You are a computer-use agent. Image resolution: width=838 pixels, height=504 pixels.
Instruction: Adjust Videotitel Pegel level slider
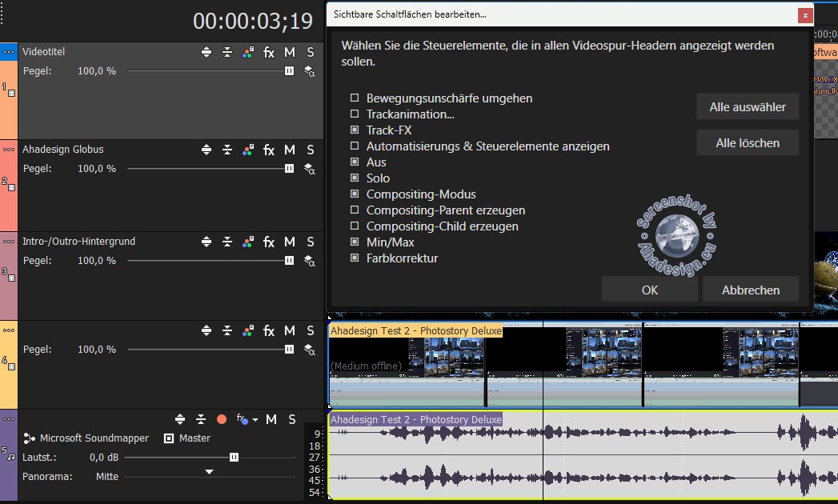coord(289,71)
